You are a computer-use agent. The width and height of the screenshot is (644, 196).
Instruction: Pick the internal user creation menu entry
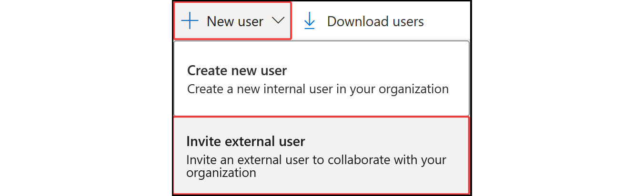(322, 79)
